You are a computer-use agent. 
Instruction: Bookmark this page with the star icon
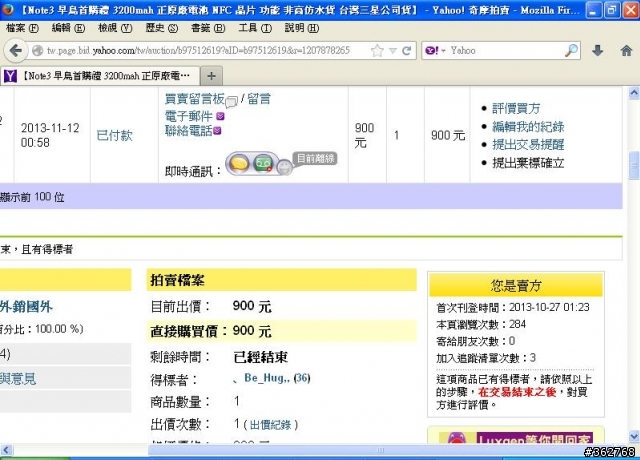[x=378, y=51]
